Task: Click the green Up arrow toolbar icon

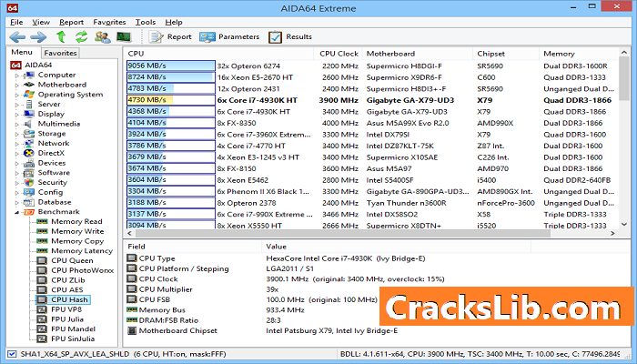Action: pyautogui.click(x=61, y=37)
